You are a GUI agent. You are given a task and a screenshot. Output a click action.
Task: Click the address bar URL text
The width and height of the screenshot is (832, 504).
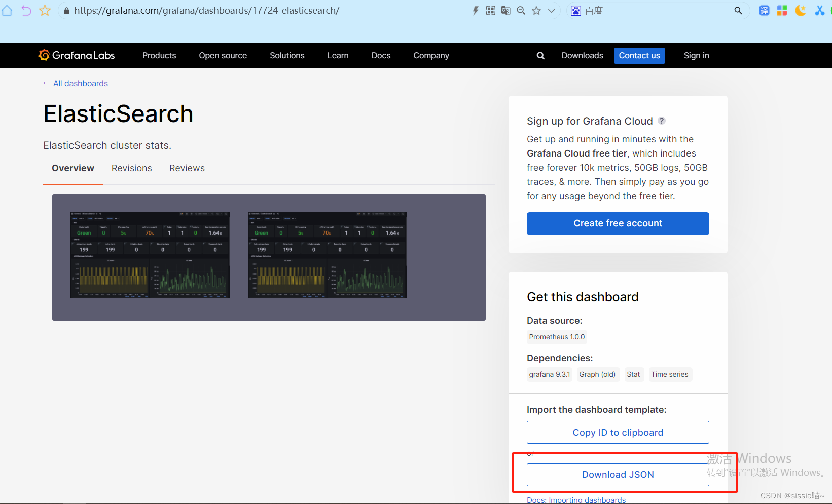207,11
